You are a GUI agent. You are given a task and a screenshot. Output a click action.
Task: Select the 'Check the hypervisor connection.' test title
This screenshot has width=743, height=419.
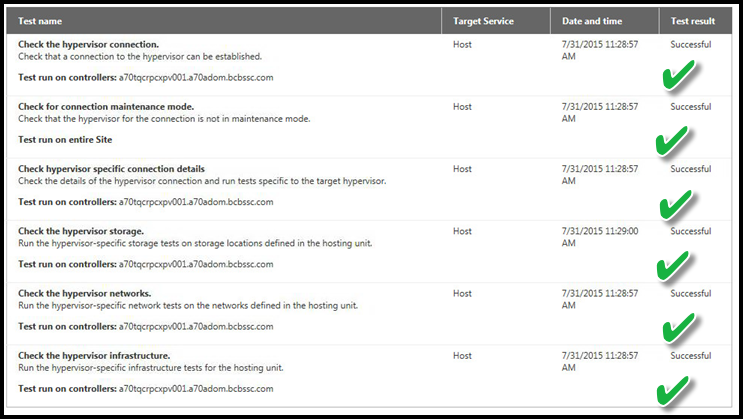[89, 45]
